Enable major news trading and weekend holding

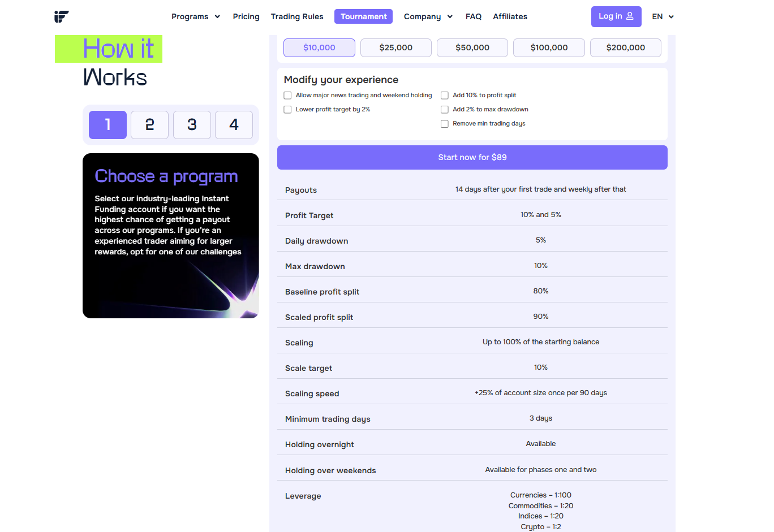[287, 96]
